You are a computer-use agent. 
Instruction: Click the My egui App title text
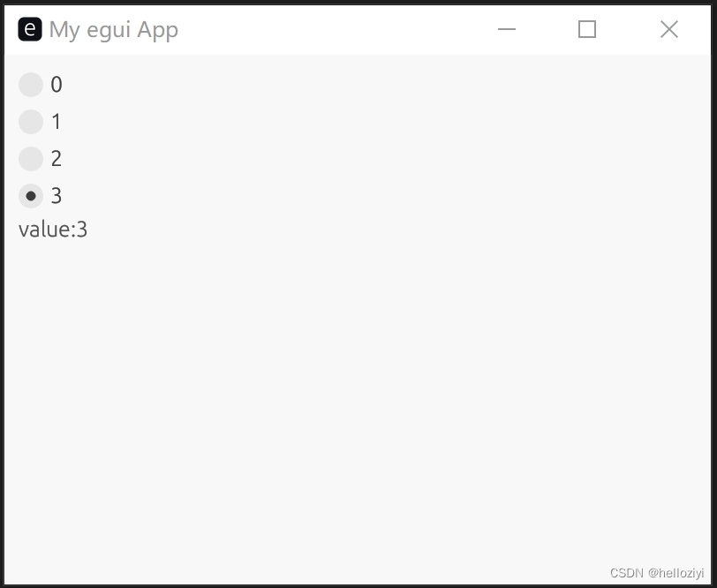[x=113, y=29]
